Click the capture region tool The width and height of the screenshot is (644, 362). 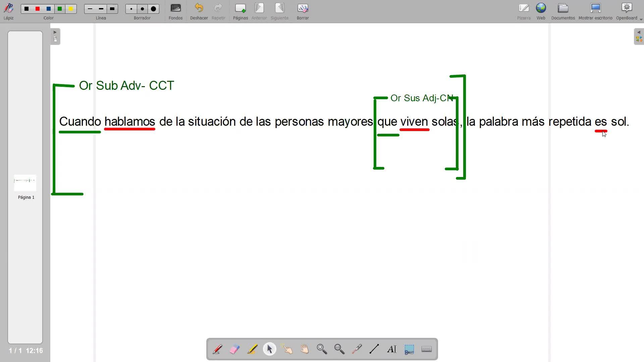coord(409,349)
